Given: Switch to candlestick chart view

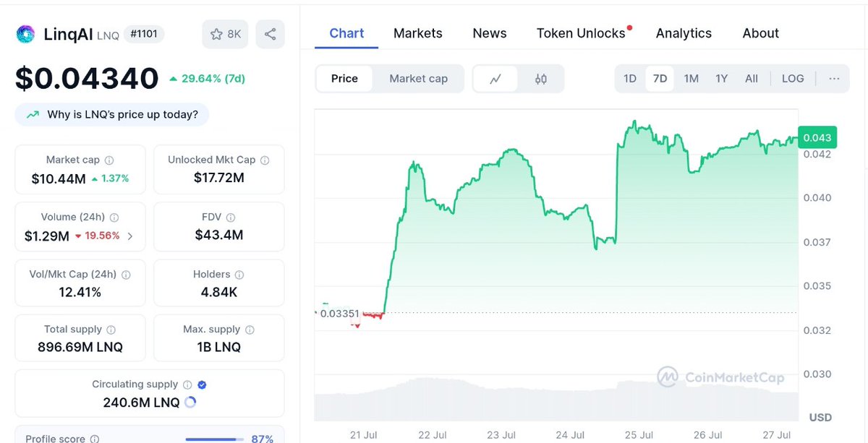Looking at the screenshot, I should [541, 79].
